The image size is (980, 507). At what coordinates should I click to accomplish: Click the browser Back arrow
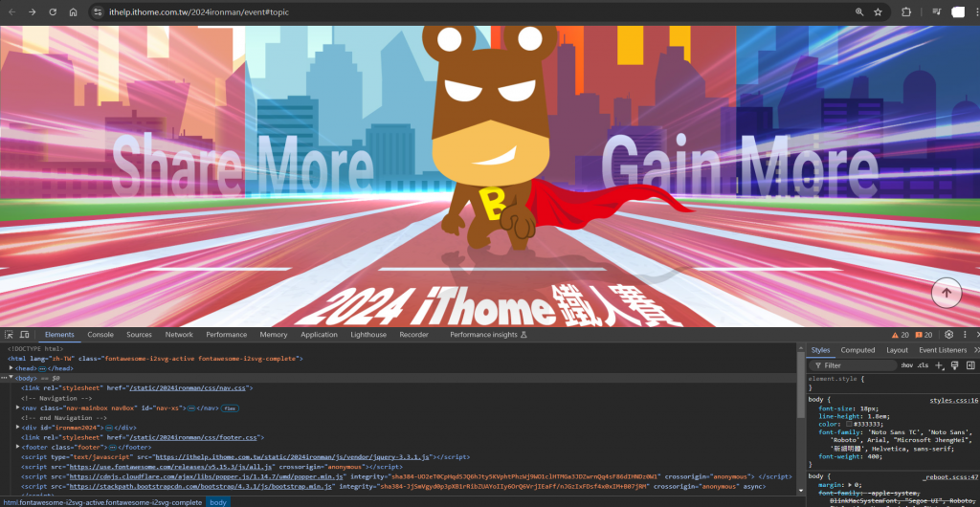click(11, 11)
